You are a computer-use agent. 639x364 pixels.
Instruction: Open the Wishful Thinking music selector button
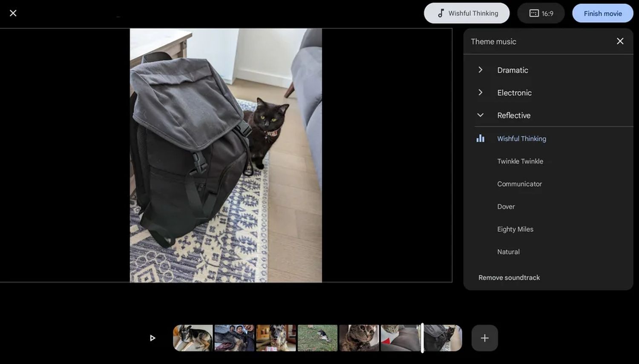[x=466, y=13]
